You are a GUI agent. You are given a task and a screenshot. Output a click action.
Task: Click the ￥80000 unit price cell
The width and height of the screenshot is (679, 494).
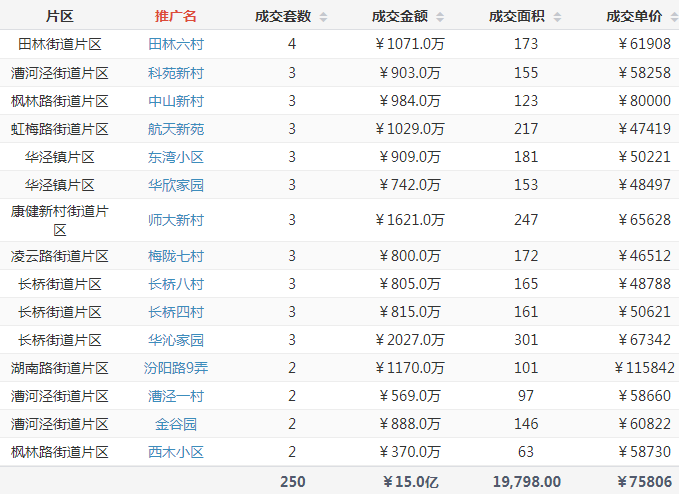tap(644, 101)
